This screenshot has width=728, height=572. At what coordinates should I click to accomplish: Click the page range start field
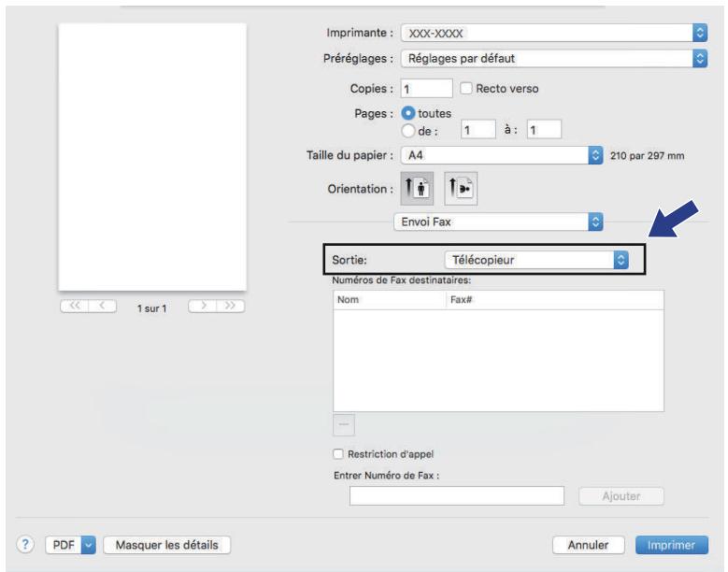478,130
